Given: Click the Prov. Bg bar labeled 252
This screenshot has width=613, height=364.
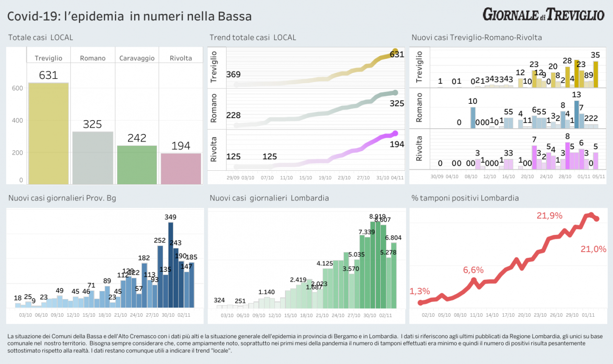Looking at the screenshot, I should coord(160,276).
